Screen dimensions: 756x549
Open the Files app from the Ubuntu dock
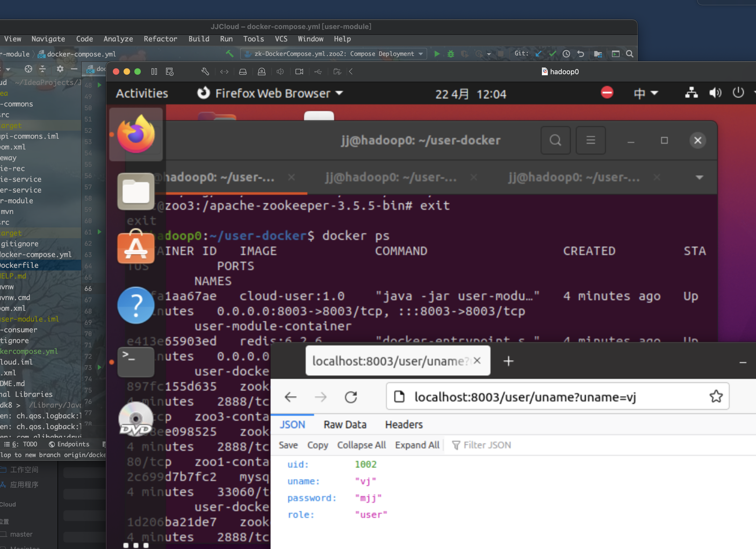[136, 192]
